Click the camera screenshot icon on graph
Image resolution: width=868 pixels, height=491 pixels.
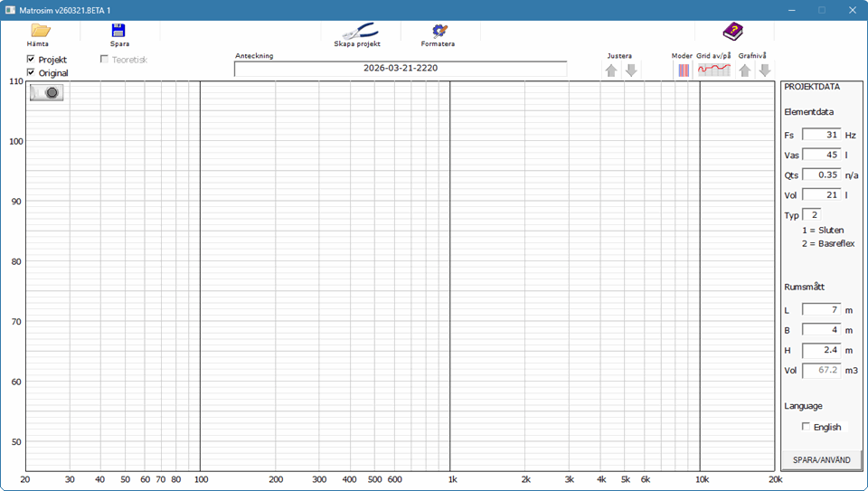[46, 92]
